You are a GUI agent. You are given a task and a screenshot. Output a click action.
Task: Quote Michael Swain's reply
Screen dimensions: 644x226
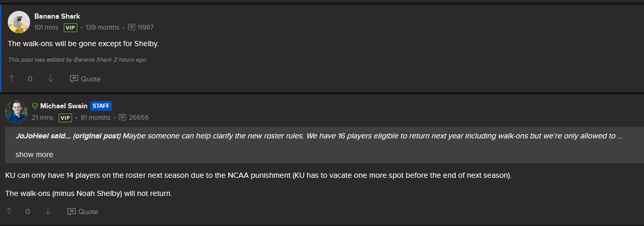click(x=82, y=211)
